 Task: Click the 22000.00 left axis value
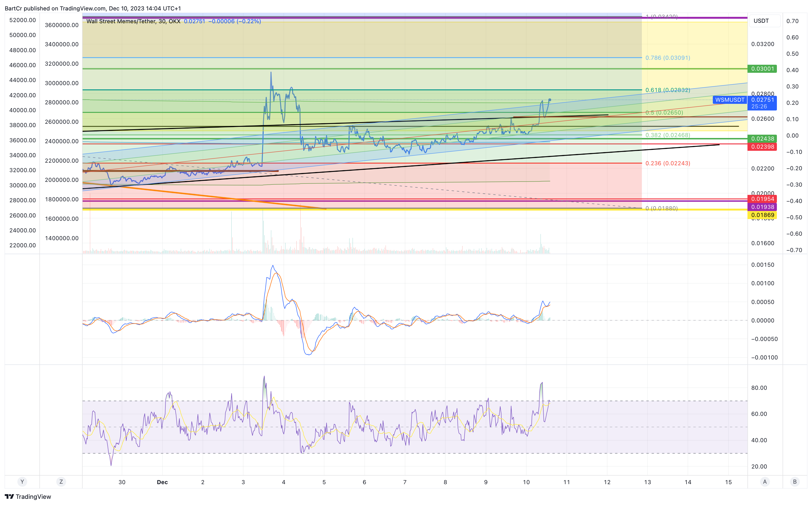[x=22, y=245]
